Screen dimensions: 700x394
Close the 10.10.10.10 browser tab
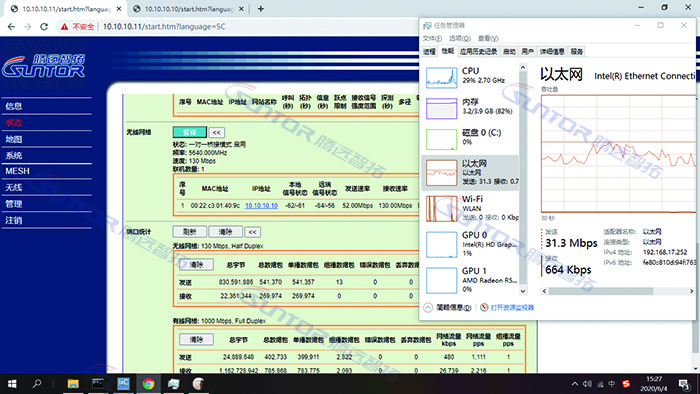pyautogui.click(x=241, y=8)
